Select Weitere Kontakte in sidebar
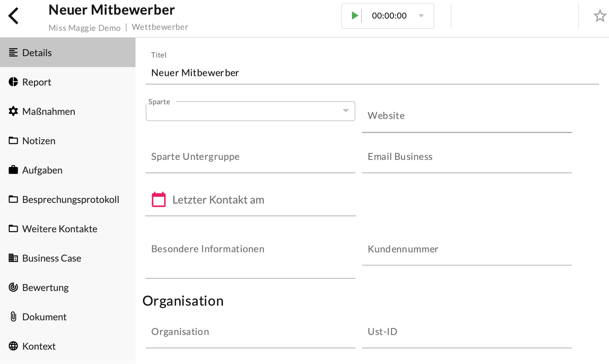 [60, 229]
